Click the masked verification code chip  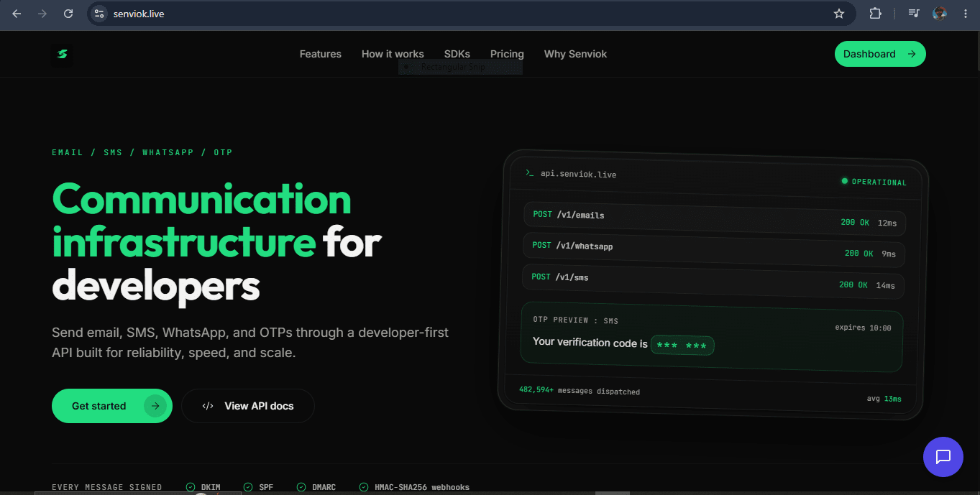coord(682,346)
